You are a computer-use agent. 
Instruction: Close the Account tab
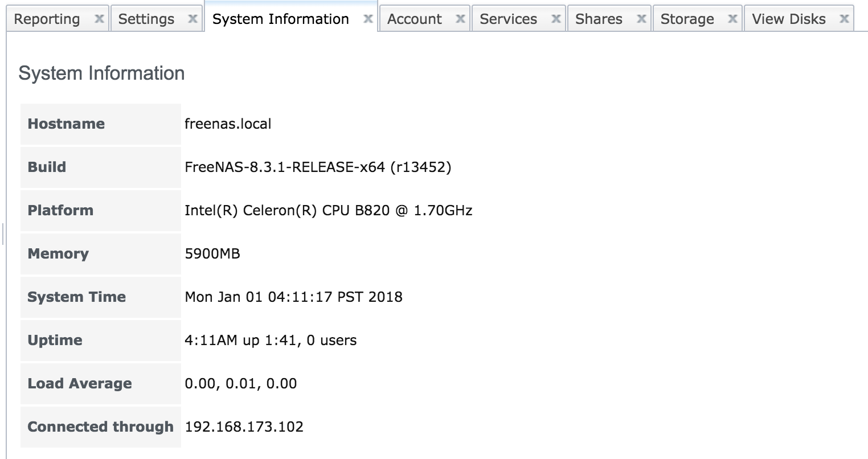click(x=461, y=19)
